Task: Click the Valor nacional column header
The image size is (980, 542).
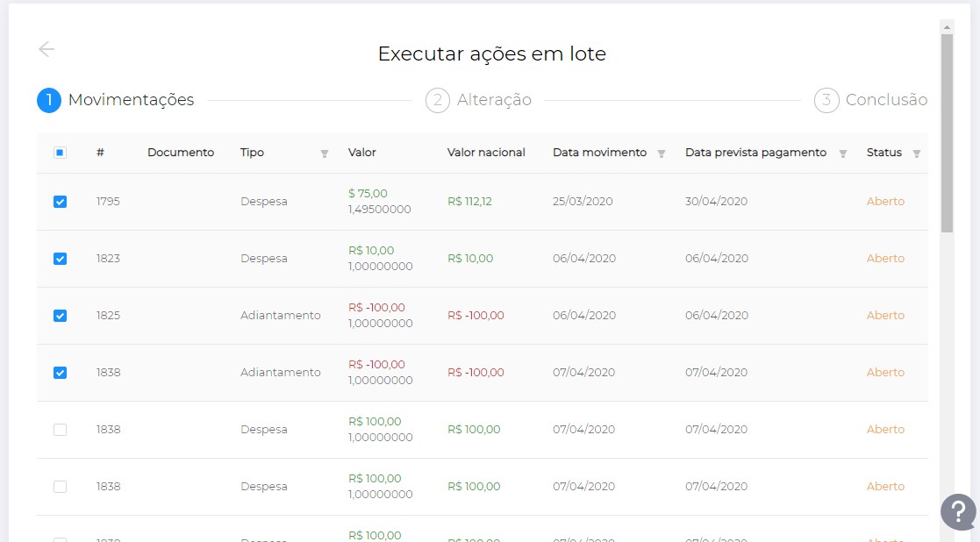Action: [486, 153]
